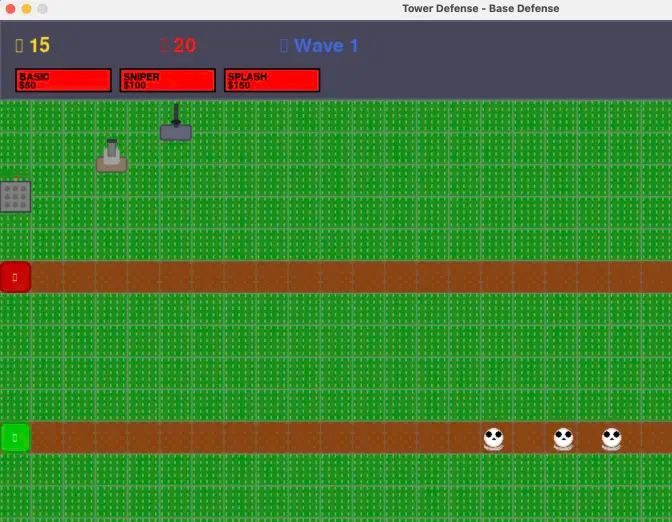
Task: Click the blue Wave 1 indicator
Action: tap(320, 46)
